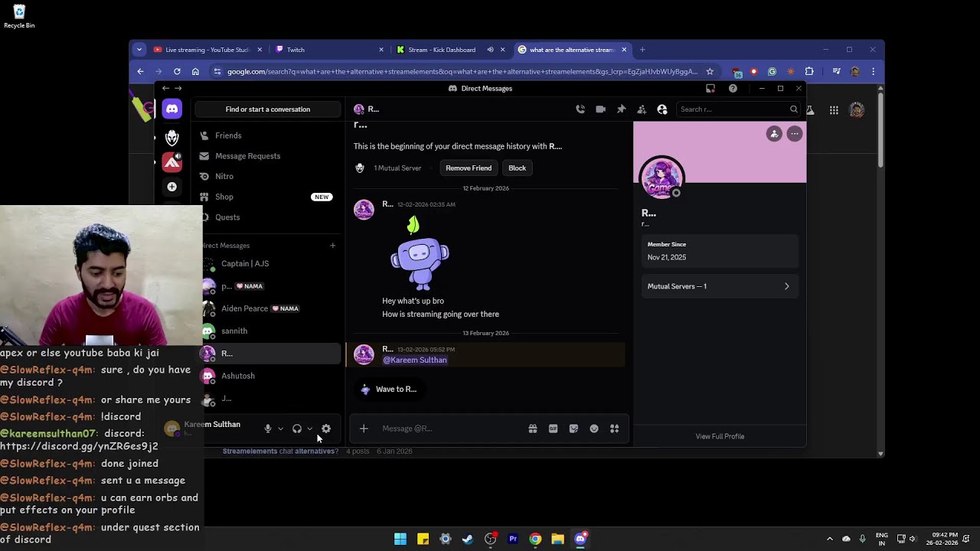Image resolution: width=980 pixels, height=551 pixels.
Task: Open the emoji picker
Action: click(x=594, y=429)
